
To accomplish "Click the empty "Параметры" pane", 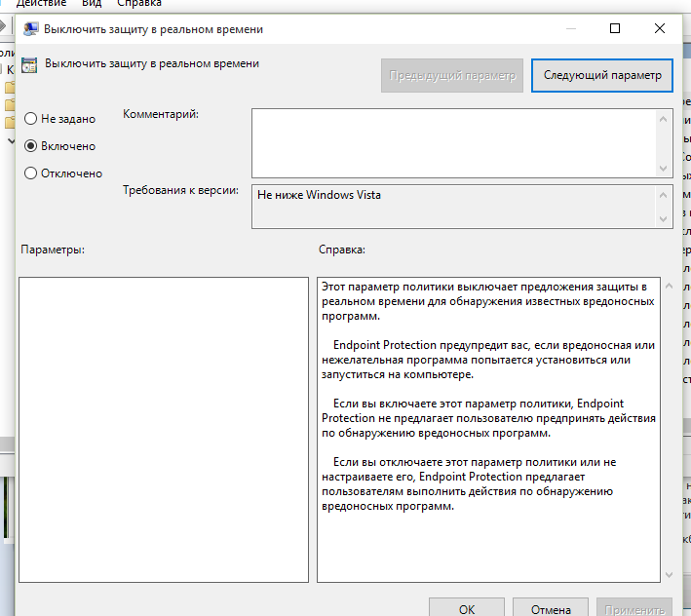I will pos(164,429).
